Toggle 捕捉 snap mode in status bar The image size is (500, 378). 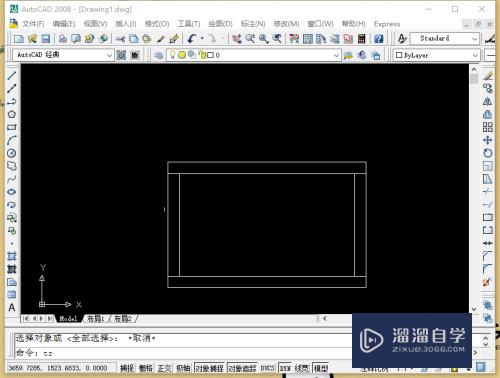pos(127,368)
